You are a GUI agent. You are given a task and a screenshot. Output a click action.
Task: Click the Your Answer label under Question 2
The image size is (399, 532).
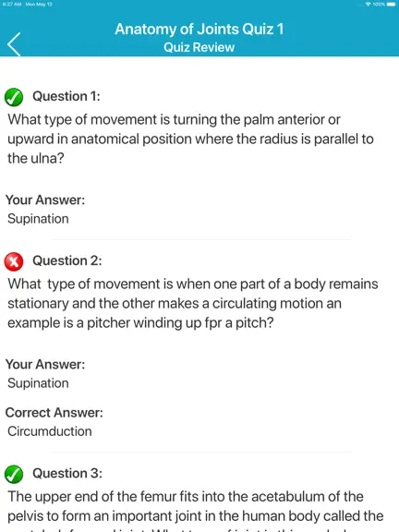point(45,365)
